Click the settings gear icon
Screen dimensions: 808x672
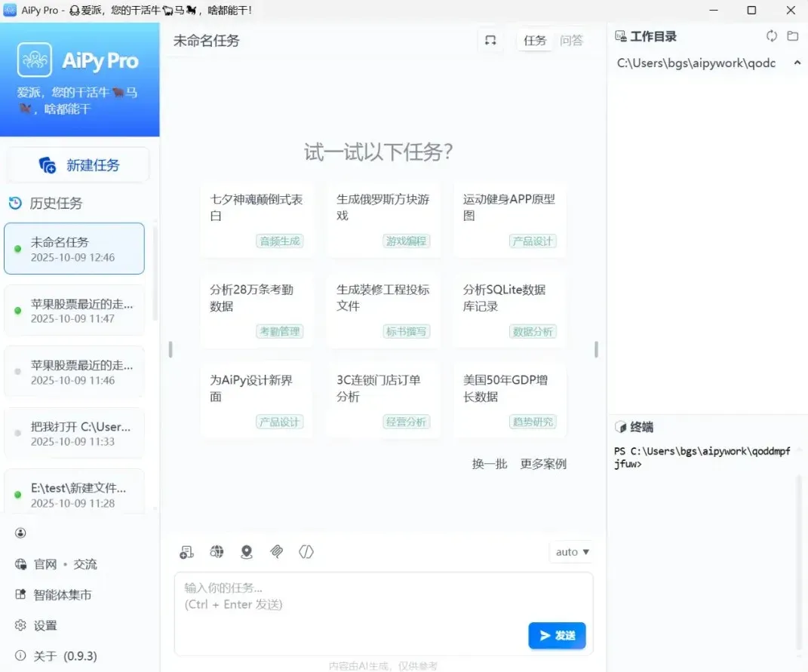tap(20, 625)
